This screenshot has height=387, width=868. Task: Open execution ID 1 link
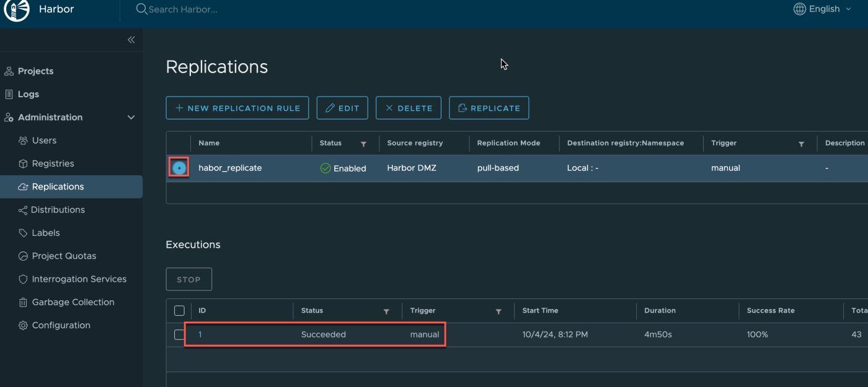[200, 334]
